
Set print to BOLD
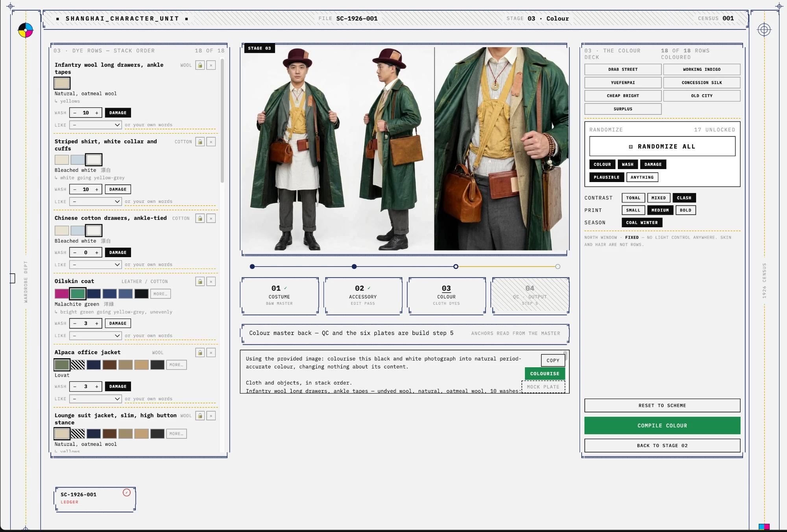coord(685,210)
